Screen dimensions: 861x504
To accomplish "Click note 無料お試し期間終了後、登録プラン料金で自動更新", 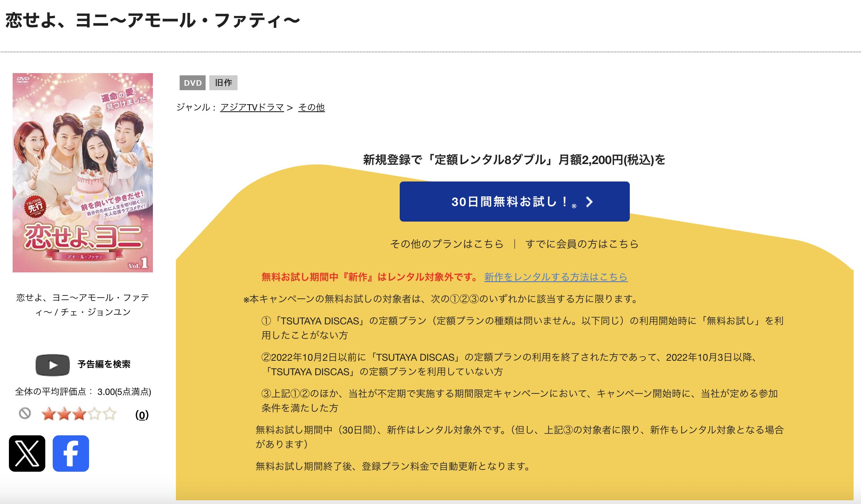I will [x=393, y=466].
